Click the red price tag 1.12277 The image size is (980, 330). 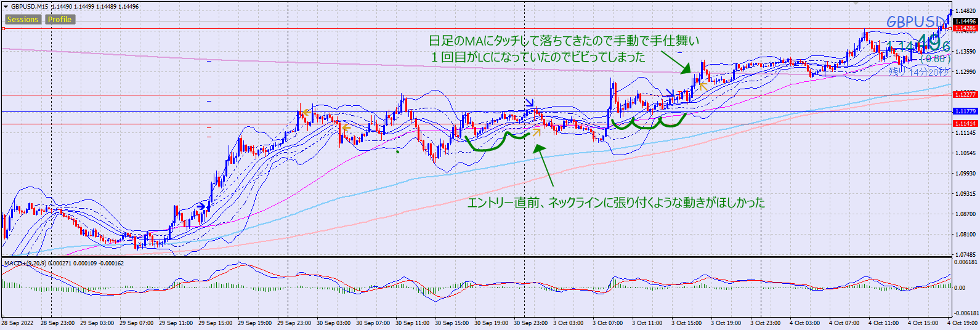point(965,94)
